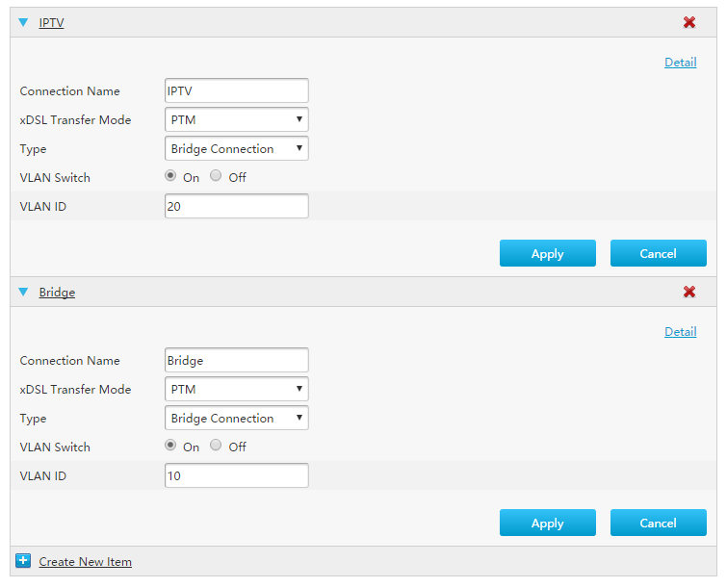Edit the IPTV VLAN ID field
727x588 pixels.
coord(237,206)
